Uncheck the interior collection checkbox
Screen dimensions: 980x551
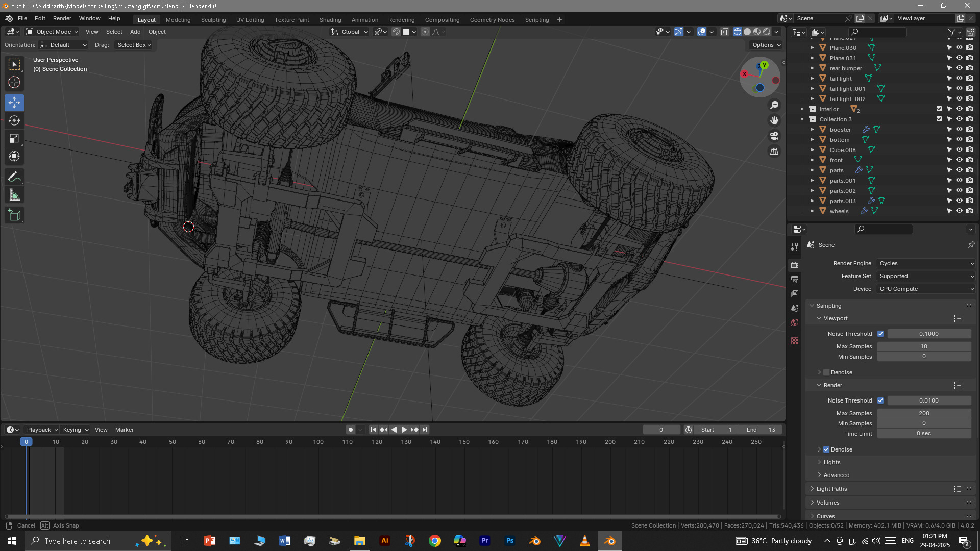click(x=939, y=109)
